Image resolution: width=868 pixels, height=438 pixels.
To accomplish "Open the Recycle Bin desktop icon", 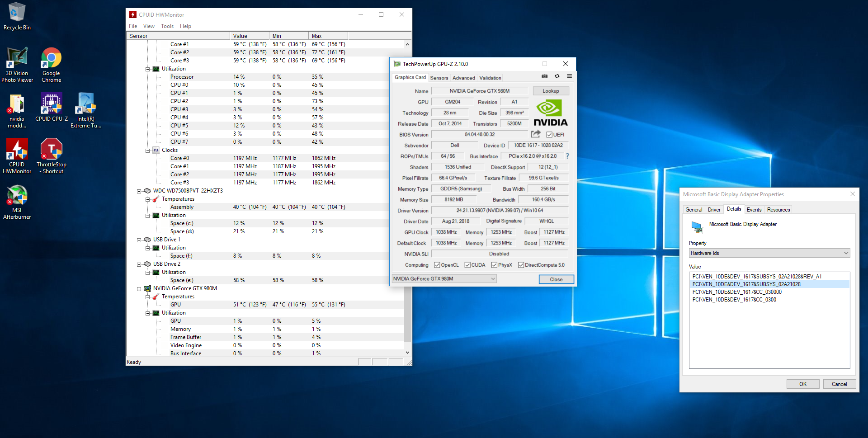I will point(17,16).
